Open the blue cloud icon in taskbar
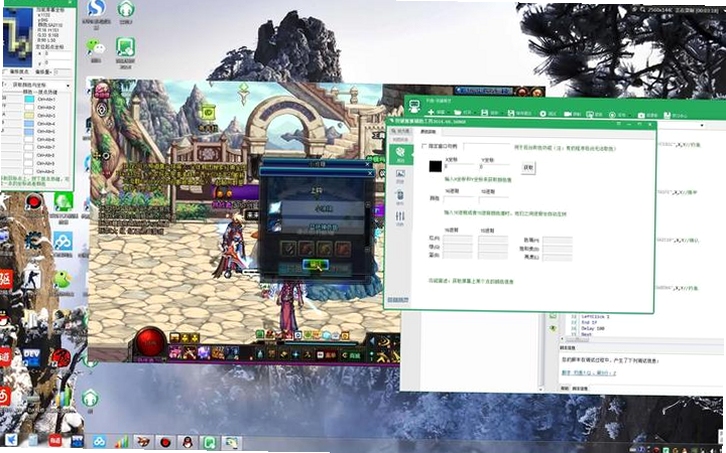The height and width of the screenshot is (453, 726). [99, 441]
